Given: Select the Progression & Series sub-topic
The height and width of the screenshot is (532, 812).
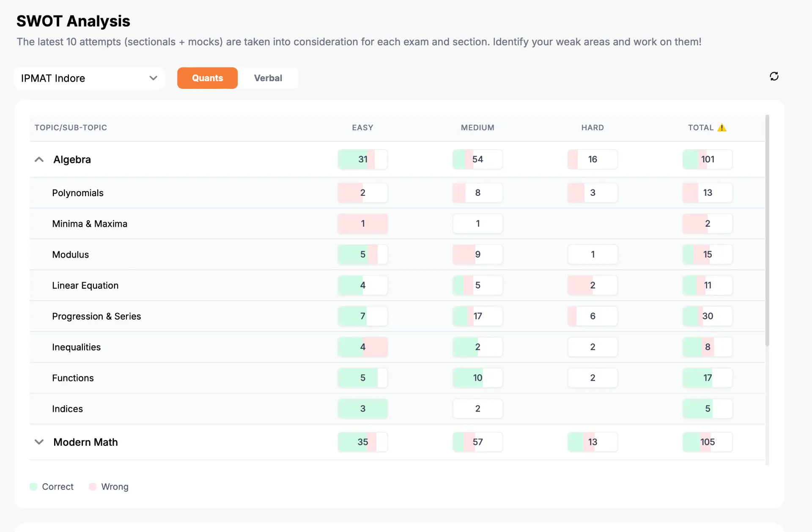Looking at the screenshot, I should [x=96, y=316].
